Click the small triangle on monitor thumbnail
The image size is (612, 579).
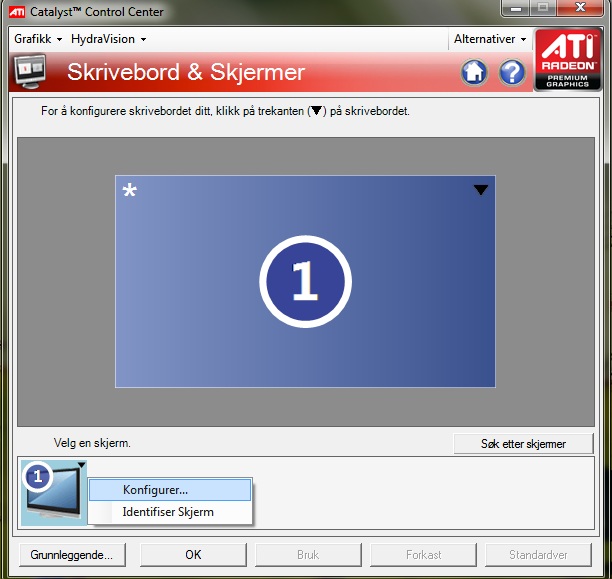(x=81, y=465)
